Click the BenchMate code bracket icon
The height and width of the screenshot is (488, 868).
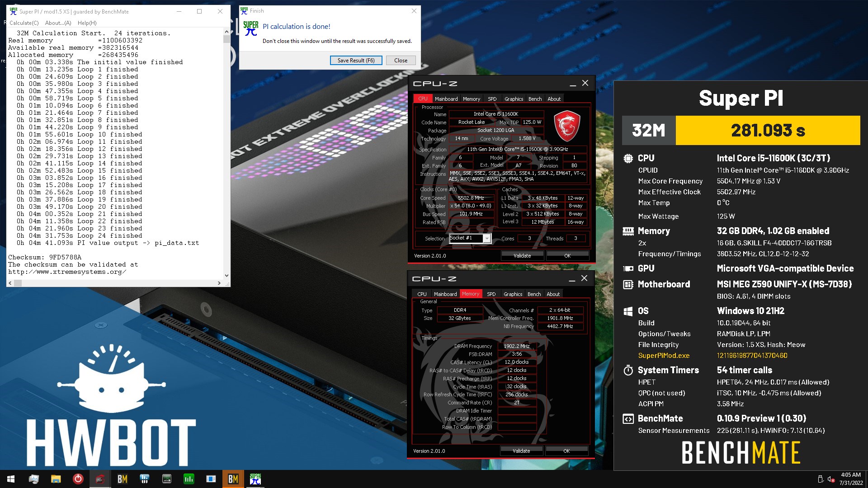click(628, 419)
